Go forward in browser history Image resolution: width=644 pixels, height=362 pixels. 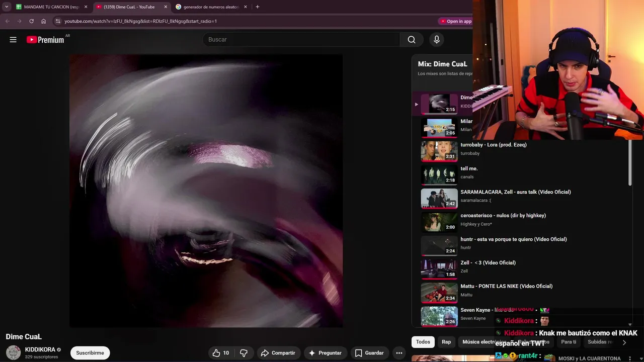coord(19,21)
